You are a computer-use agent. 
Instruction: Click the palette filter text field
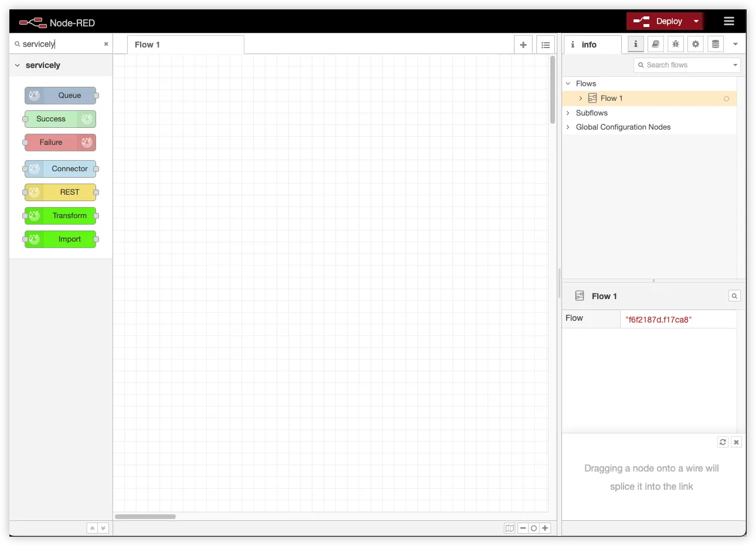coord(61,44)
